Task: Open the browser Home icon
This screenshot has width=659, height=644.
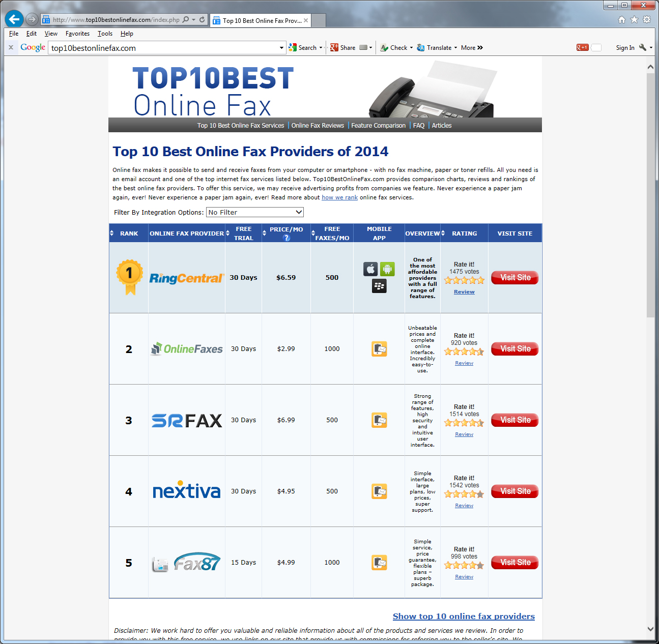Action: (621, 19)
